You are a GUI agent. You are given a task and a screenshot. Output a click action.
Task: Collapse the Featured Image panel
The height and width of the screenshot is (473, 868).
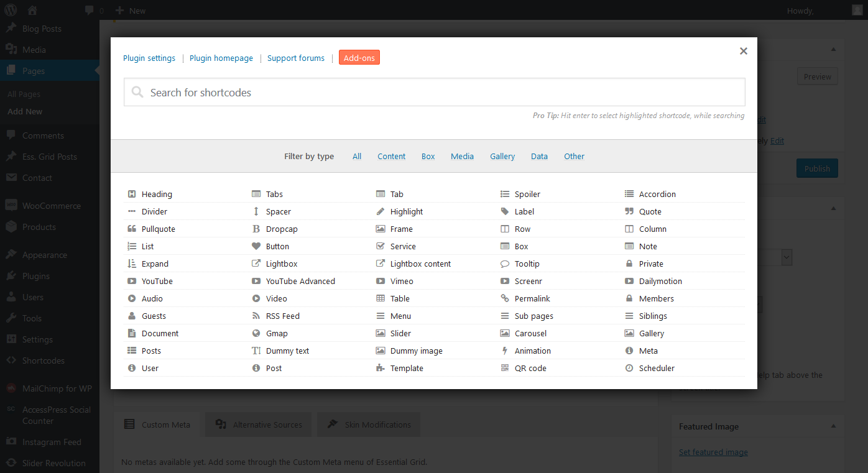833,426
